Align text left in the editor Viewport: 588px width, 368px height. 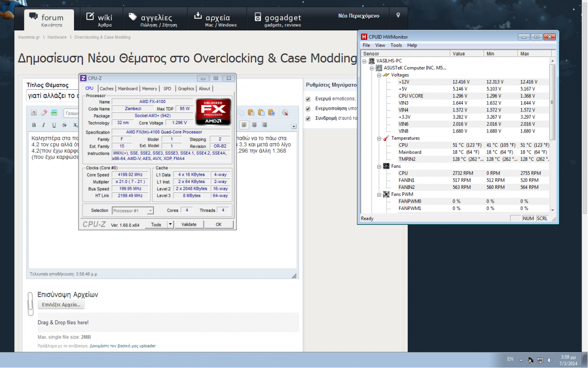(245, 125)
